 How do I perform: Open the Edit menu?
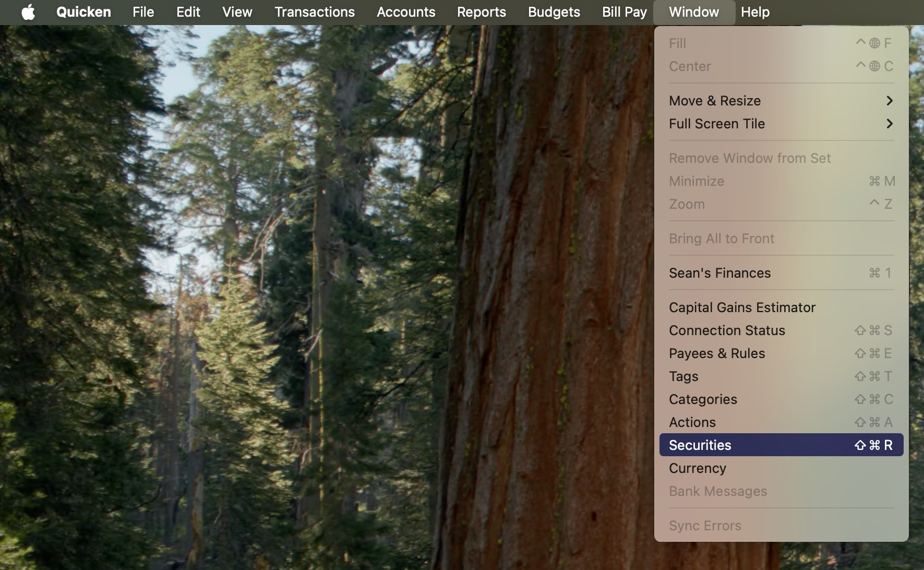[x=188, y=12]
